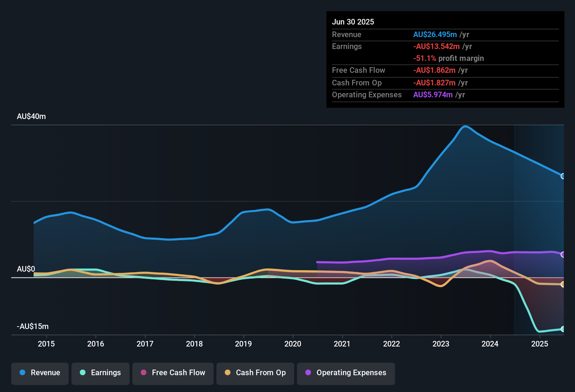
Task: Click the 2020 x-axis label
Action: pyautogui.click(x=293, y=344)
